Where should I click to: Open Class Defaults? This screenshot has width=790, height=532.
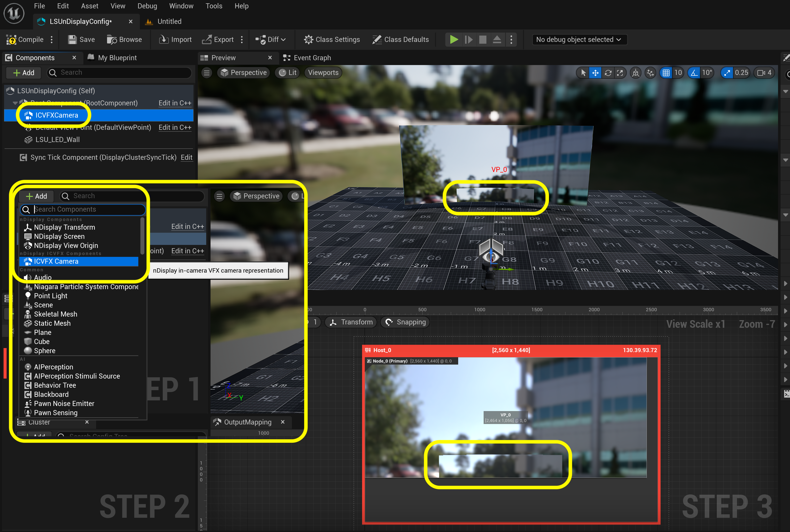pyautogui.click(x=401, y=40)
